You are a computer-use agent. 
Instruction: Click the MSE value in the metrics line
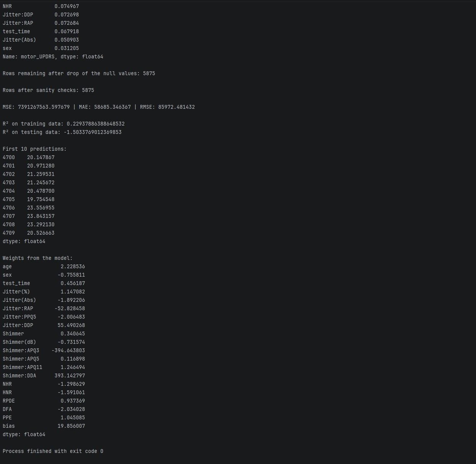(43, 107)
